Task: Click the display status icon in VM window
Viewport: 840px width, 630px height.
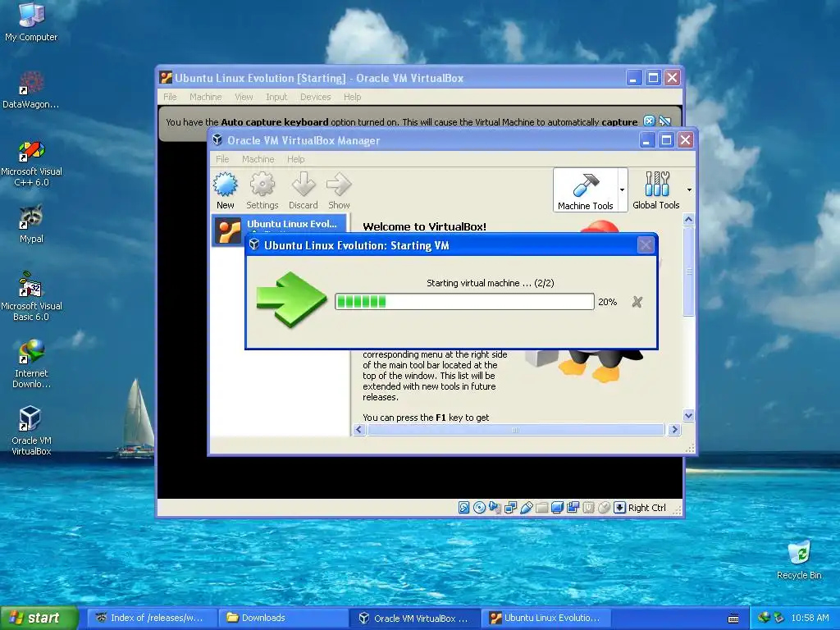Action: [x=557, y=507]
